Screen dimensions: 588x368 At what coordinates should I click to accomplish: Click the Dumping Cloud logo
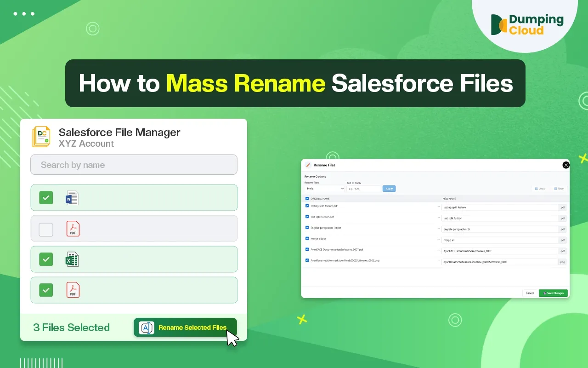pos(527,25)
